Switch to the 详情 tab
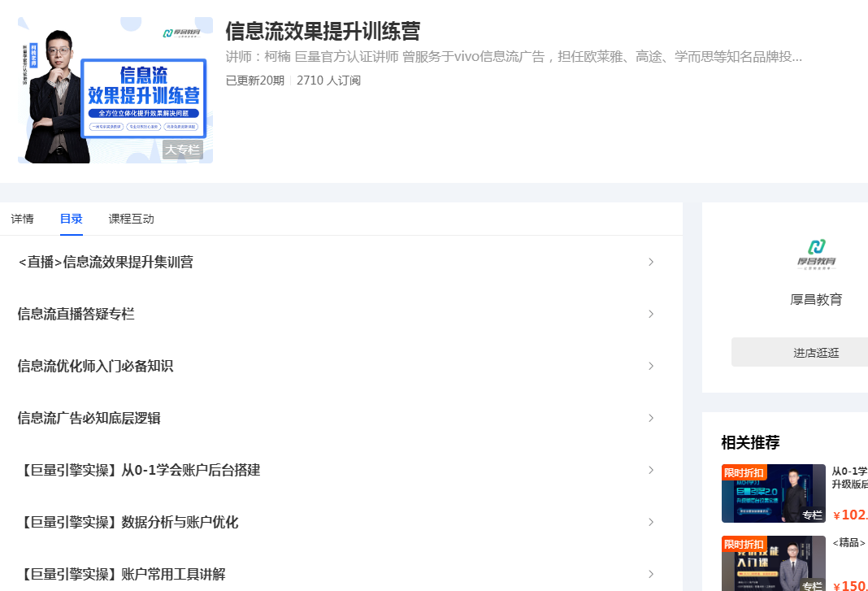868x591 pixels. 22,219
